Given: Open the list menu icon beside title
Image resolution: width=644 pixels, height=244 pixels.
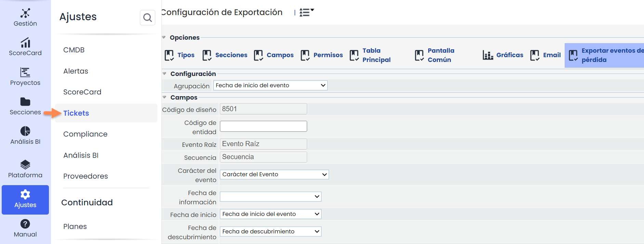Looking at the screenshot, I should click(306, 13).
